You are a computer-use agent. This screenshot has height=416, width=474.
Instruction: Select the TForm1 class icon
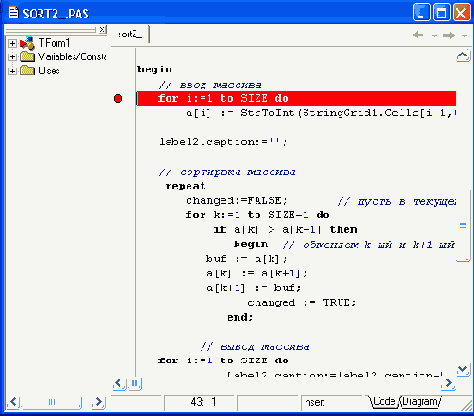pyautogui.click(x=27, y=43)
